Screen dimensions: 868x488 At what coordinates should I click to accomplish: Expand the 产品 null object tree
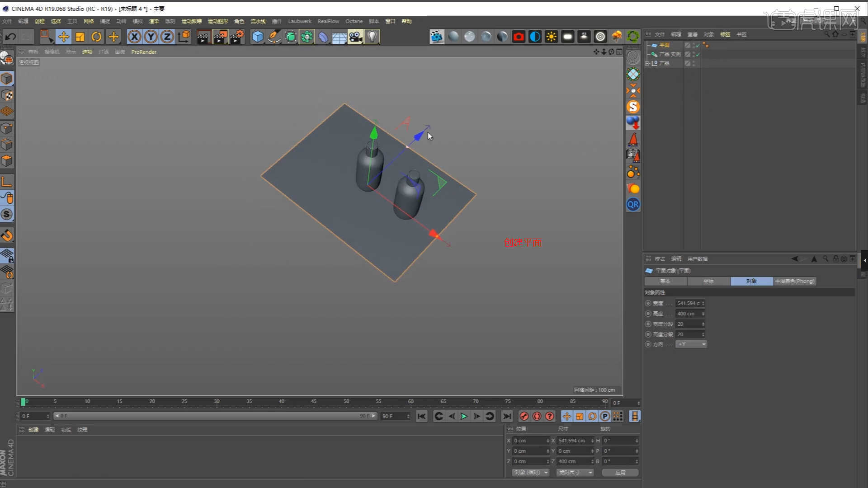click(x=647, y=63)
